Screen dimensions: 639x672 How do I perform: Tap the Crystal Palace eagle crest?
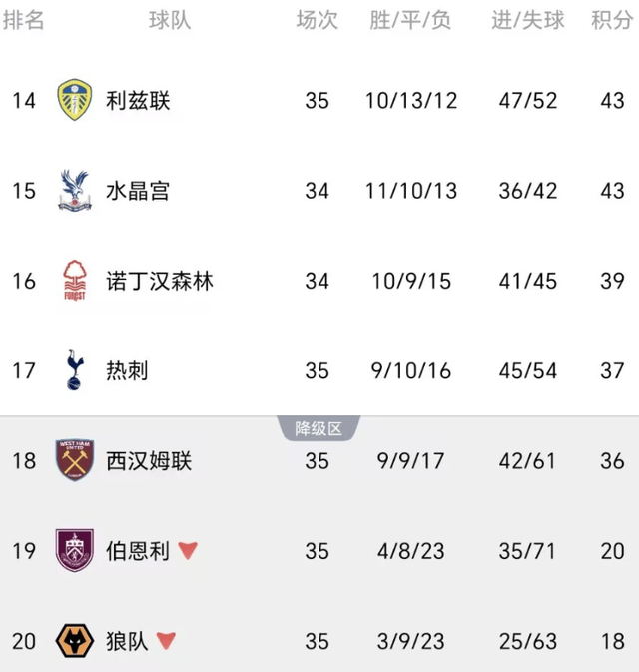(75, 191)
